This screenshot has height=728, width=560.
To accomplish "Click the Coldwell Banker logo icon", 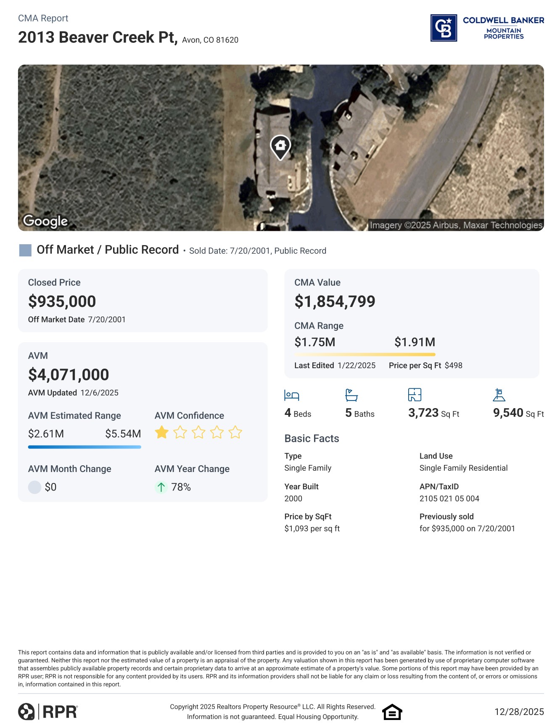I will pyautogui.click(x=444, y=28).
